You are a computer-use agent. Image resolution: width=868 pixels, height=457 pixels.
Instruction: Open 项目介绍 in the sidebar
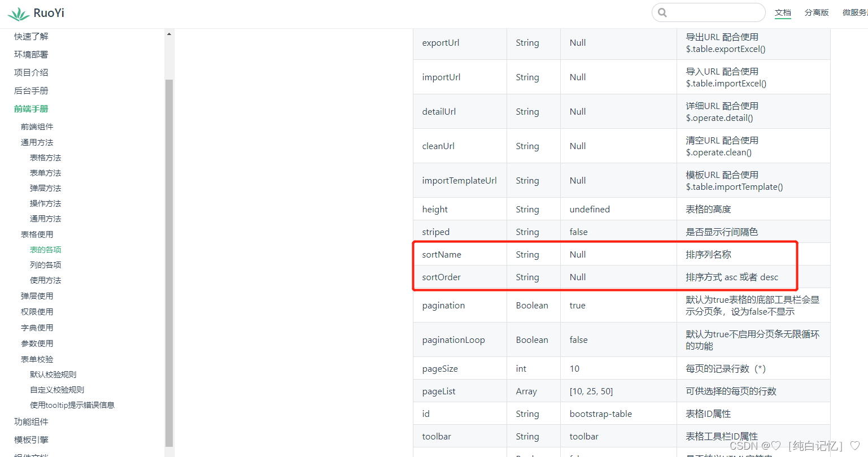pyautogui.click(x=31, y=72)
